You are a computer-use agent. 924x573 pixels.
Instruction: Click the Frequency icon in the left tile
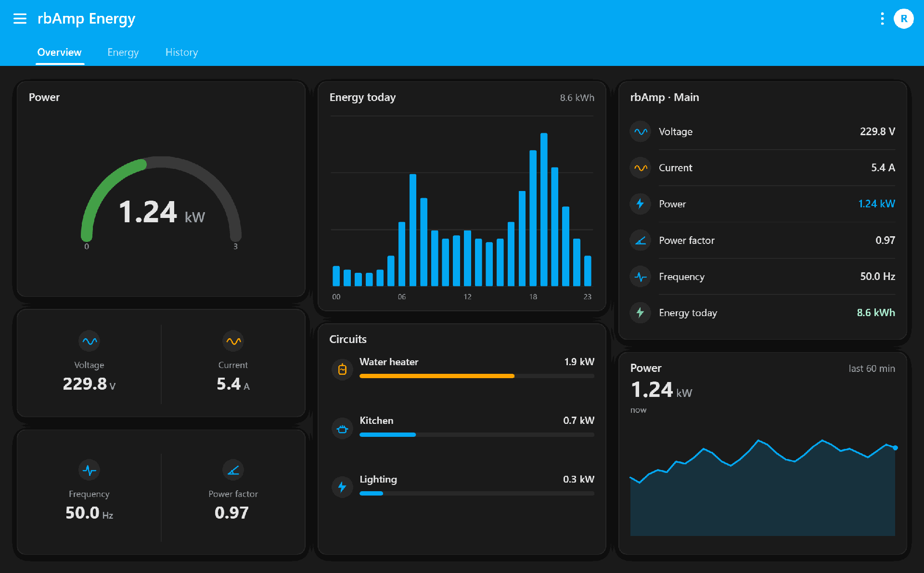click(89, 470)
